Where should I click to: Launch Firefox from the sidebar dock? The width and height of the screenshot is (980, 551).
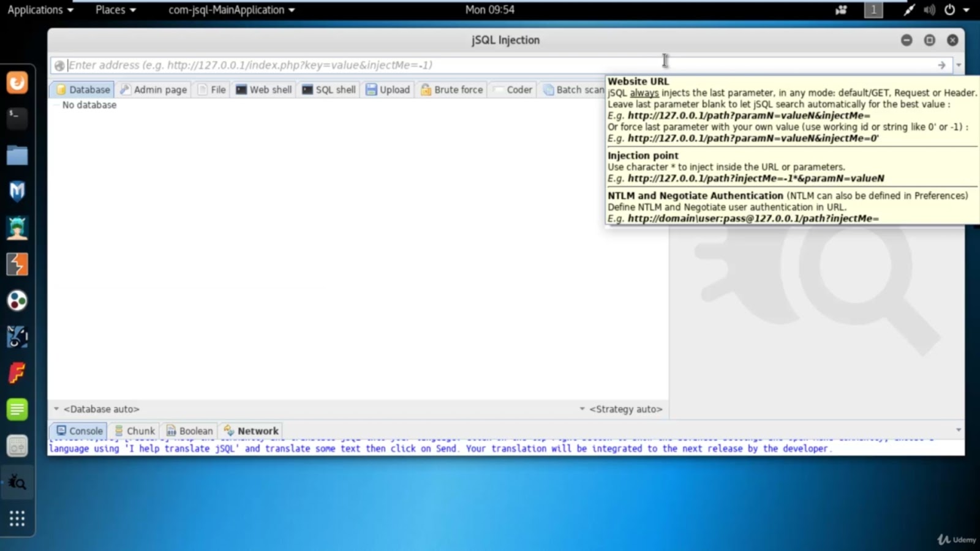click(17, 83)
